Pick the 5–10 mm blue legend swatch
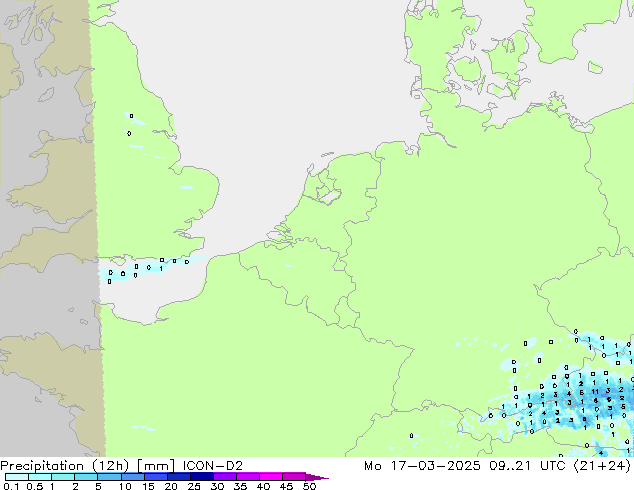634x490 pixels. coord(111,477)
